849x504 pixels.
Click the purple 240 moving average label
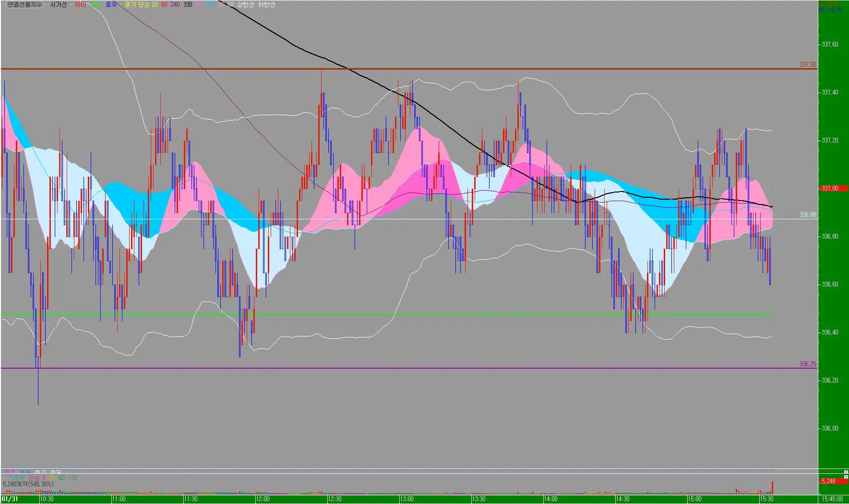point(175,4)
